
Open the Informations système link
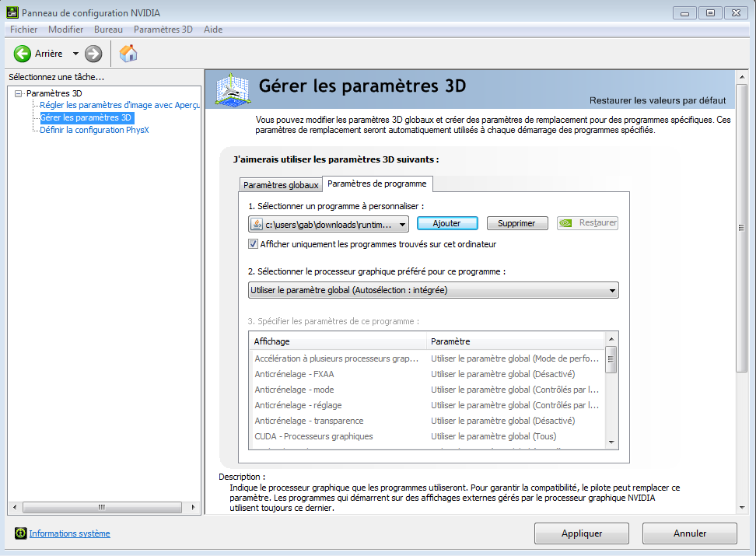point(69,533)
